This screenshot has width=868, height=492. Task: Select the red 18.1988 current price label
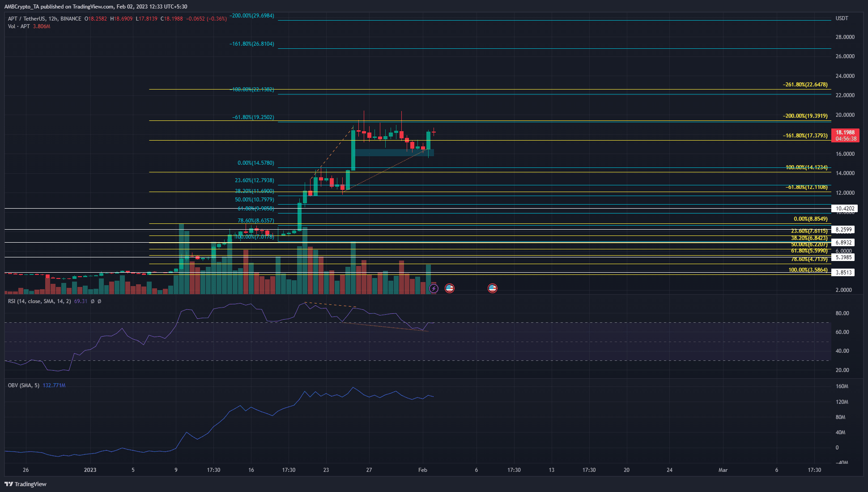(845, 133)
